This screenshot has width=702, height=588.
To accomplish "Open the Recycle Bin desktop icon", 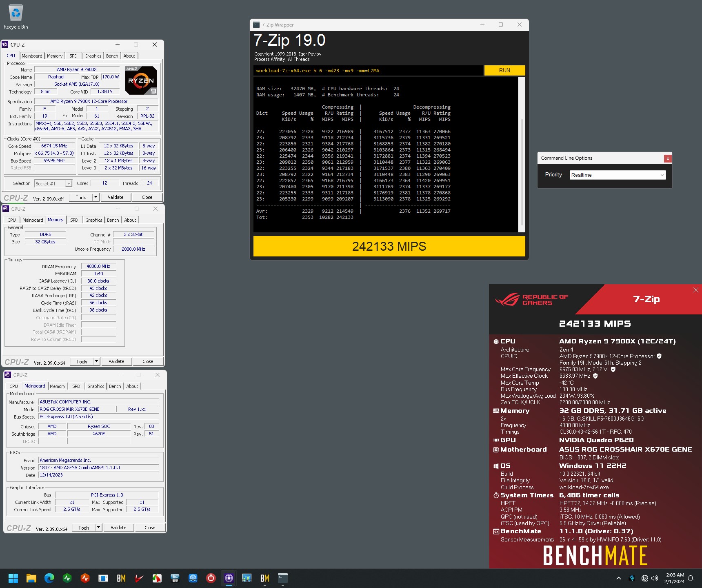I will coord(16,17).
